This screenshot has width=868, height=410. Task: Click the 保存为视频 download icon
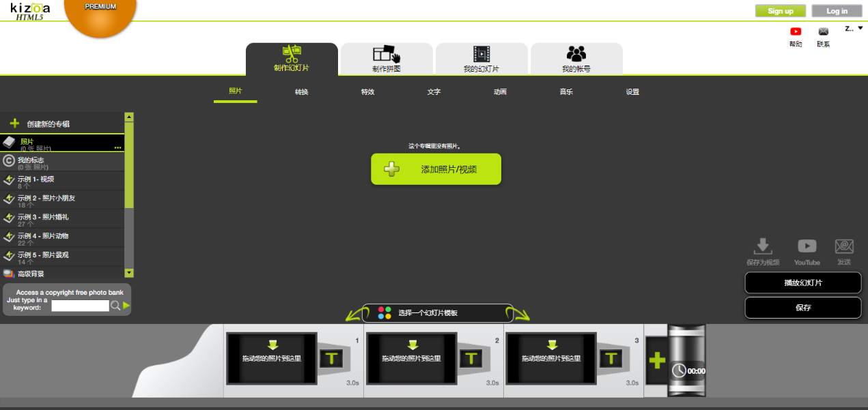coord(763,247)
